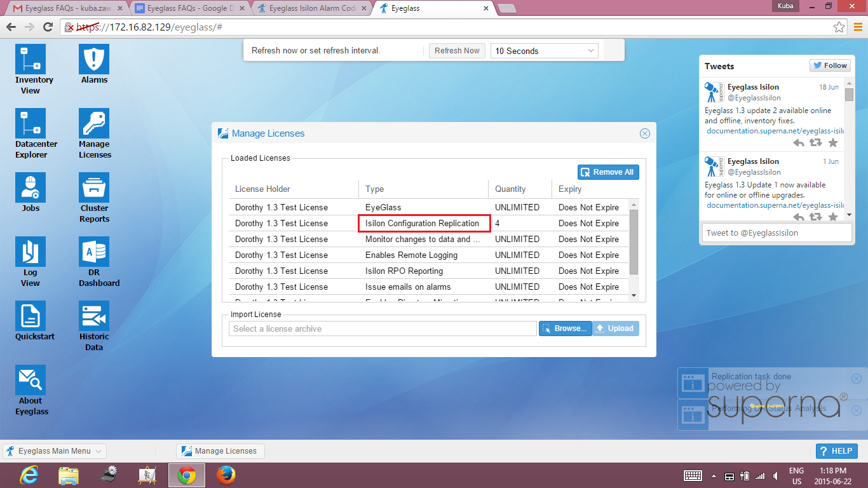Open the Inventory View desktop icon
Viewport: 868px width, 488px height.
[31, 59]
